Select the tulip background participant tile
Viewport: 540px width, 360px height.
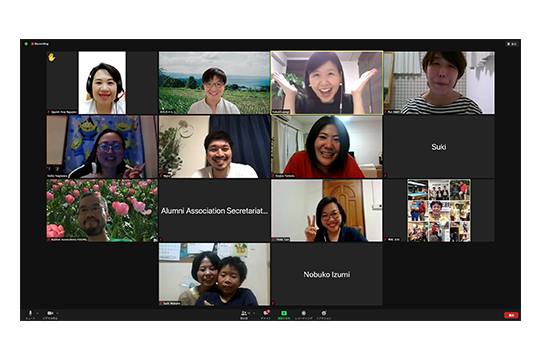102,210
